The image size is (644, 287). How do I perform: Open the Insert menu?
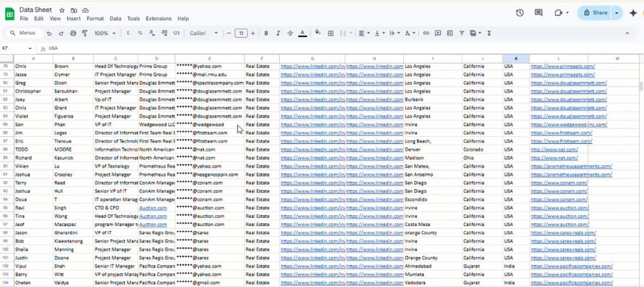tap(74, 19)
